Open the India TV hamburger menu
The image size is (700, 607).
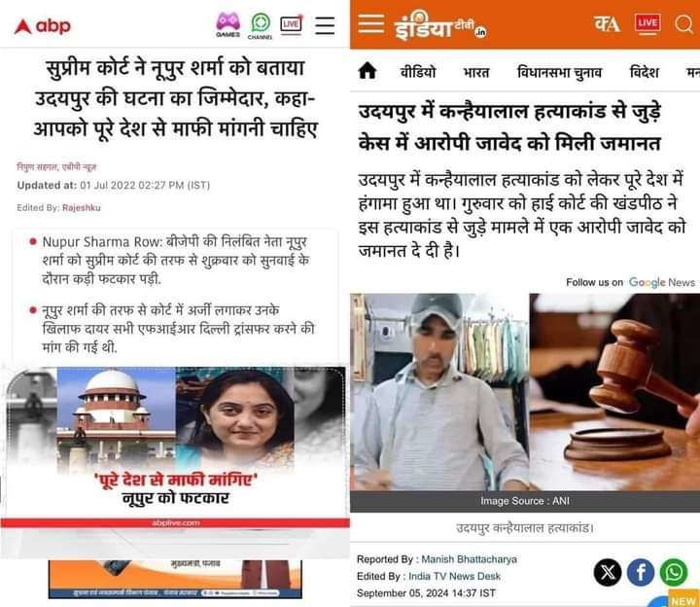(370, 23)
